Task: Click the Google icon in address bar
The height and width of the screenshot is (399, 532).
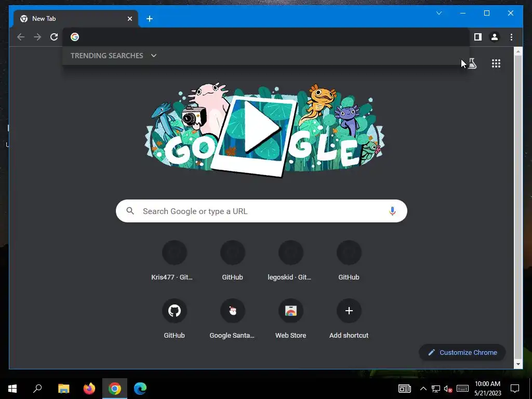Action: 75,37
